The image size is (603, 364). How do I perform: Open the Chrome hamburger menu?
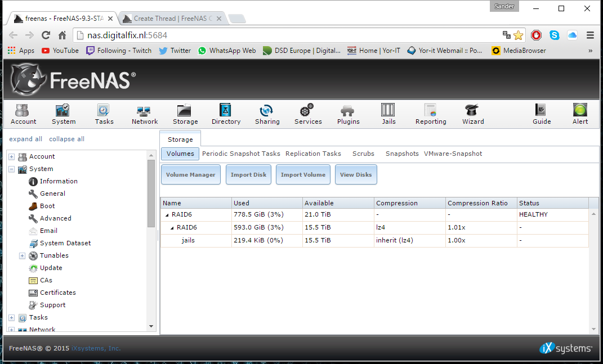tap(590, 35)
